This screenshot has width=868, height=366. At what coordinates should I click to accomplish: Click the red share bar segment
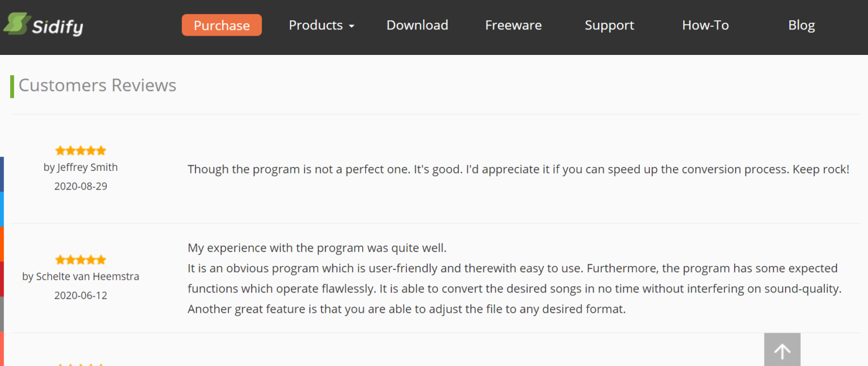pos(2,279)
